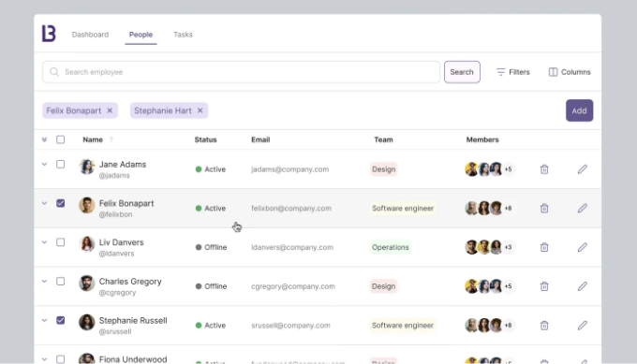
Task: Check the Charles Gregory row checkbox
Action: (60, 282)
